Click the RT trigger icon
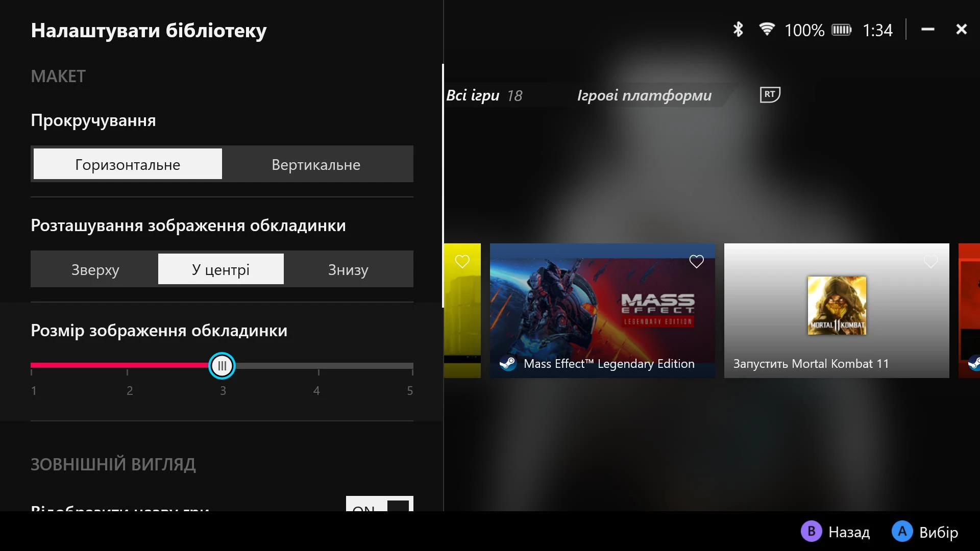This screenshot has height=551, width=980. (770, 94)
